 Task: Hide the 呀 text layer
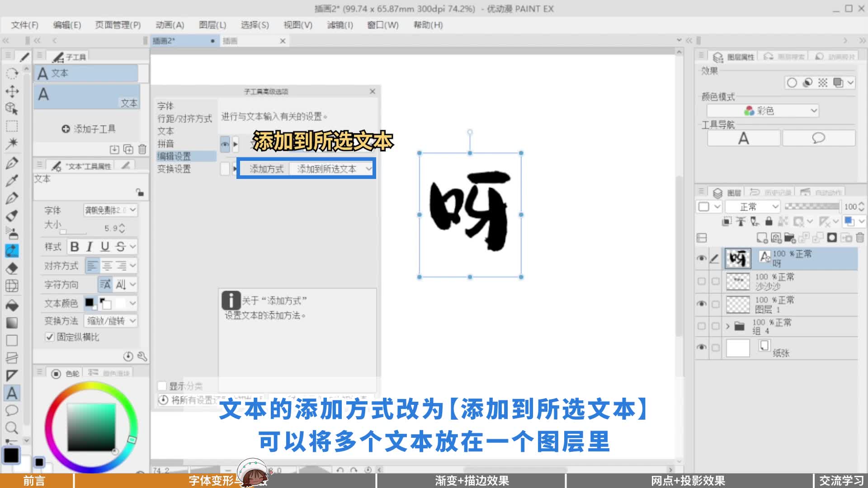tap(701, 258)
